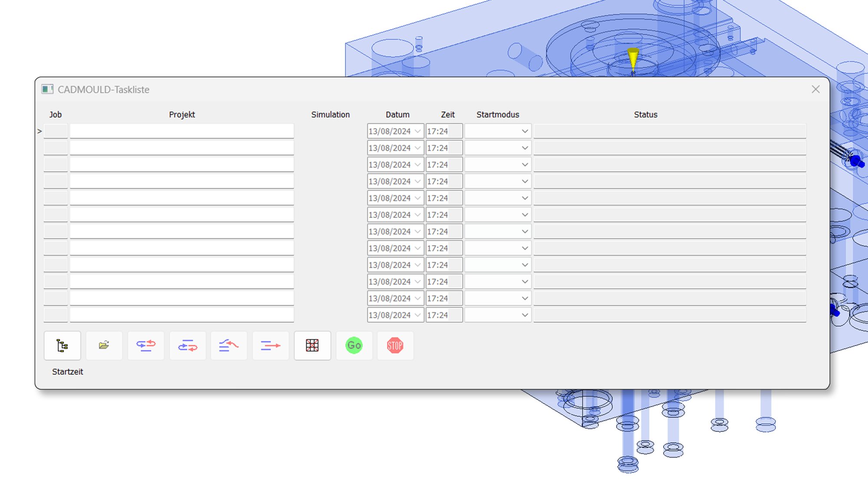Viewport: 868px width, 488px height.
Task: Click the last row Projekt text field
Action: pyautogui.click(x=182, y=315)
